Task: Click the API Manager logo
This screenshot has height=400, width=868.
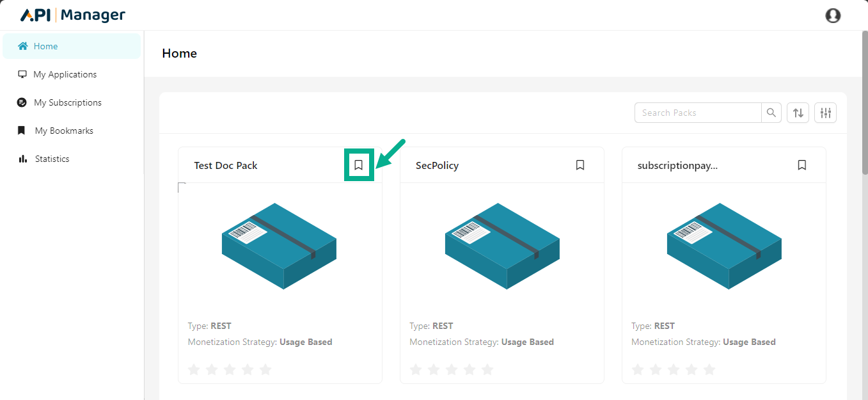Action: click(x=73, y=15)
